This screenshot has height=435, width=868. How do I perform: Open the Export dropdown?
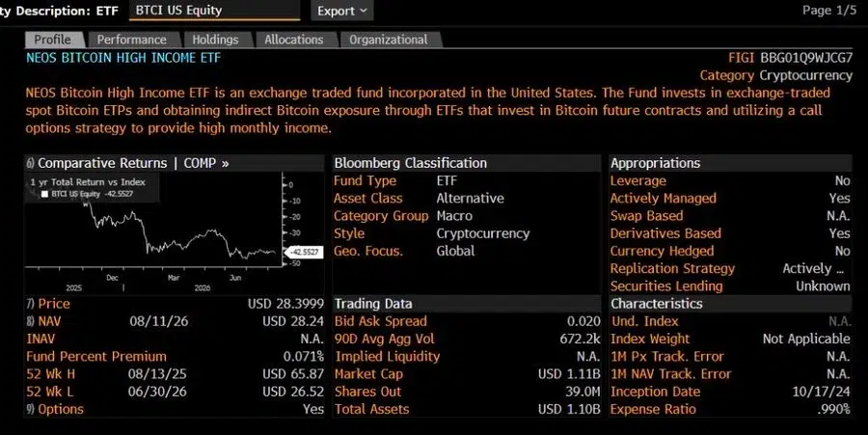(x=341, y=11)
